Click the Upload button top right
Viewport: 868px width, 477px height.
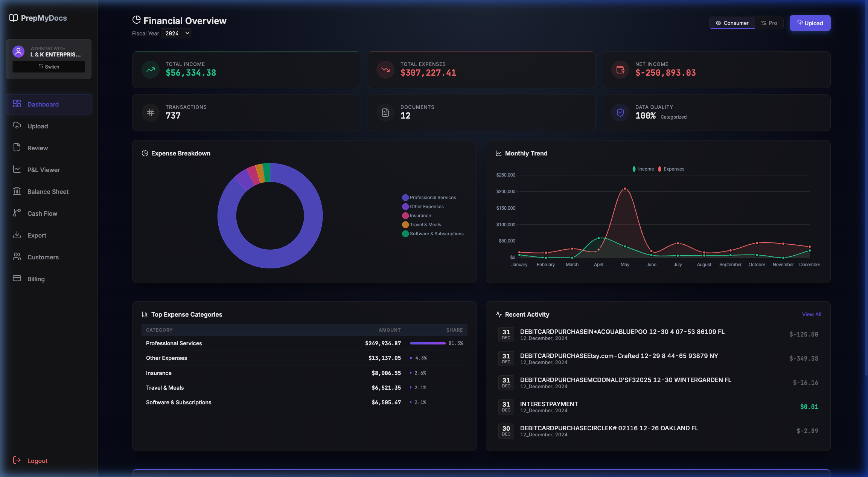pyautogui.click(x=810, y=23)
